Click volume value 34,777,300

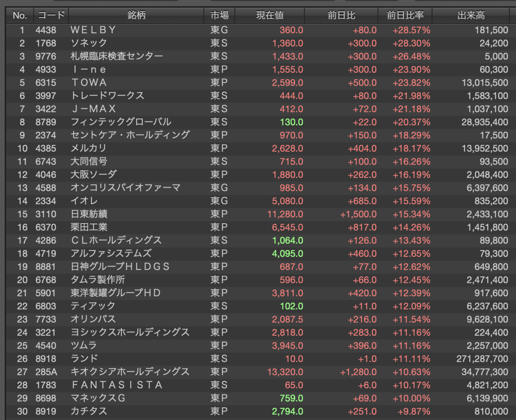click(484, 371)
